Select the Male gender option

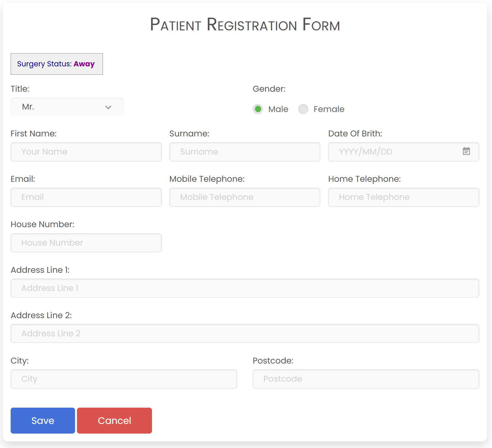(x=258, y=109)
